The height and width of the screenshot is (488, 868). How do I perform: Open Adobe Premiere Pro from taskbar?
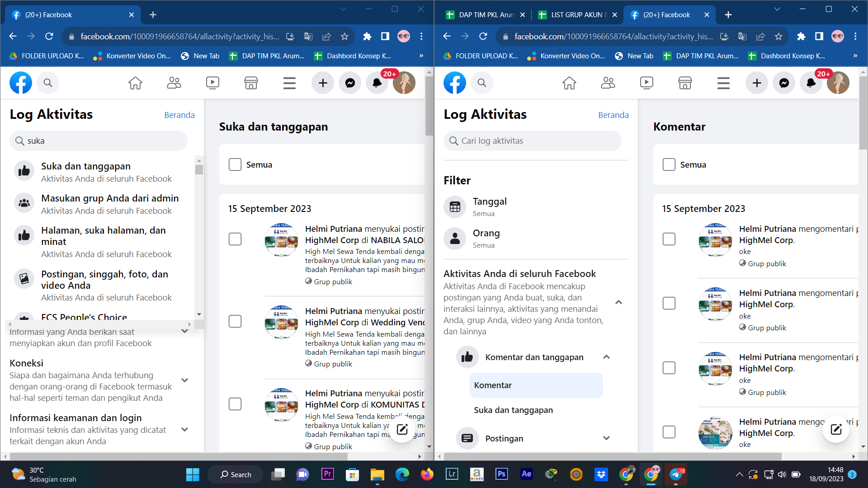(327, 474)
